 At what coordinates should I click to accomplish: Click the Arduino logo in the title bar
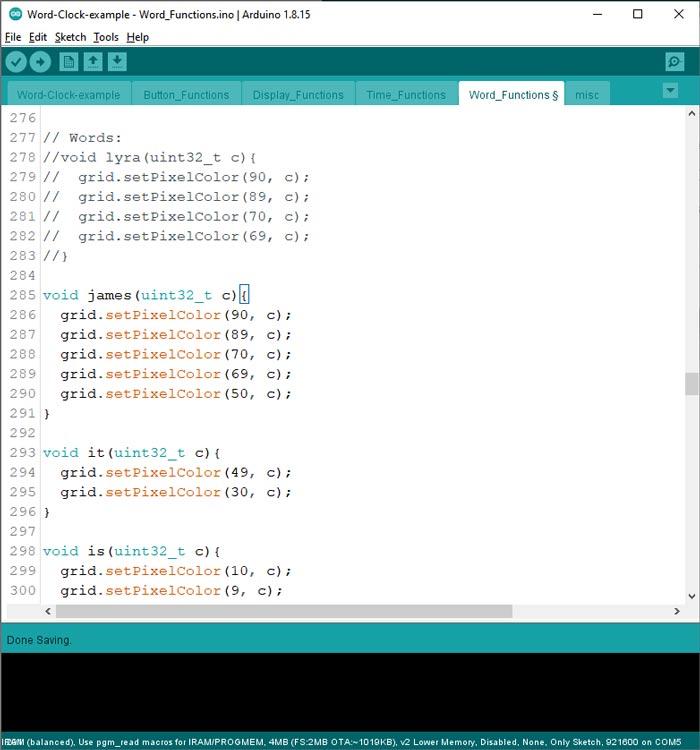click(15, 14)
